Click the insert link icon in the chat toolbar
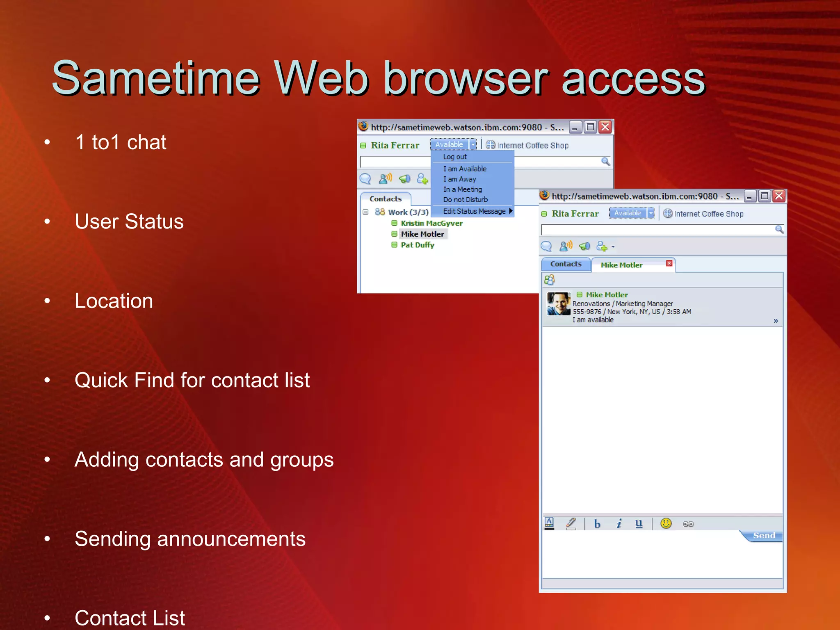This screenshot has width=840, height=630. 688,524
